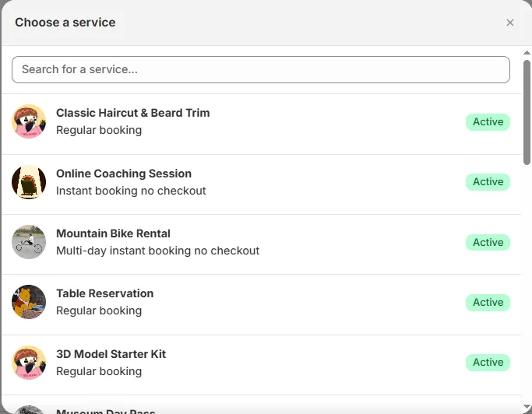Screen dimensions: 532x414
Task: Select Classic Haircut & Beard Trim service
Action: [261, 124]
